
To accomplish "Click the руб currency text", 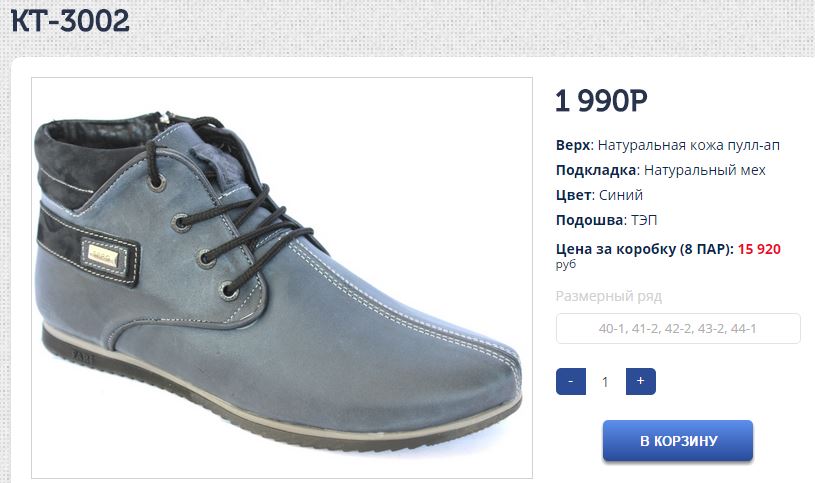I will coord(566,265).
